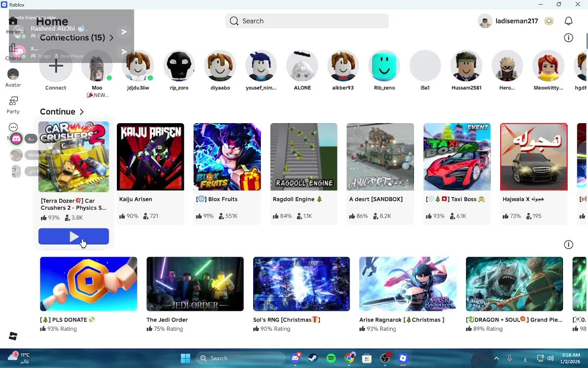Click the Kaiju Arisen title text

[x=135, y=199]
